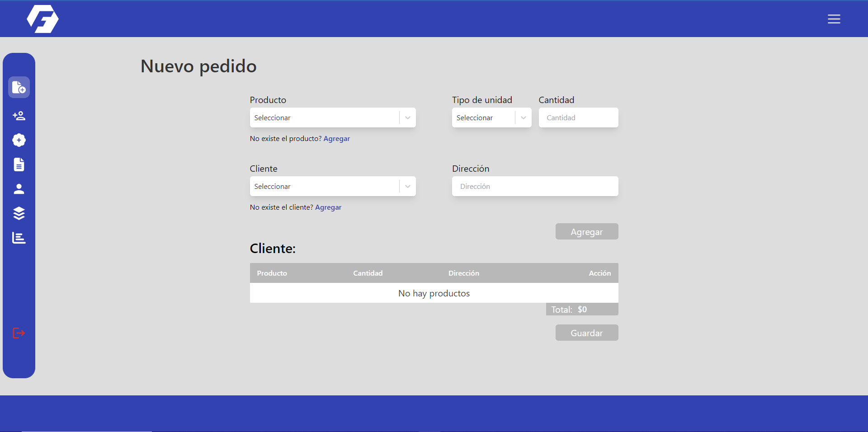Open the hamburger menu in top right
This screenshot has height=432, width=868.
834,19
